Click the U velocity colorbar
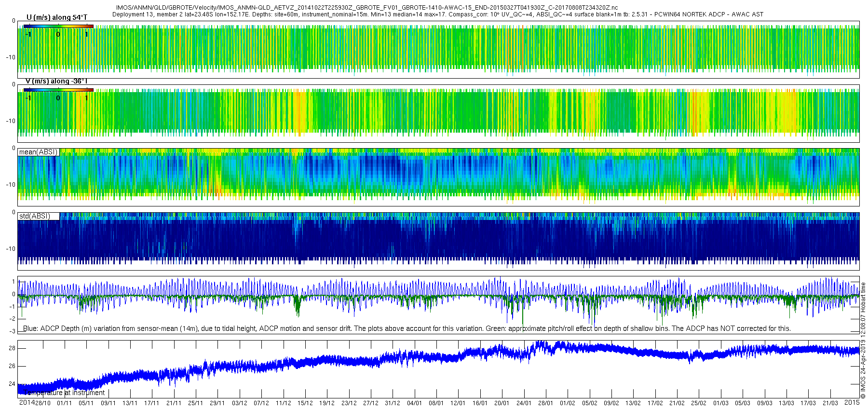The height and width of the screenshot is (410, 868). tap(58, 26)
